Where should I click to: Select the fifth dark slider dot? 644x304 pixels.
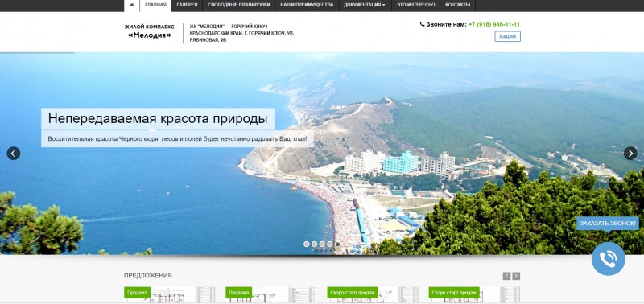pos(337,244)
